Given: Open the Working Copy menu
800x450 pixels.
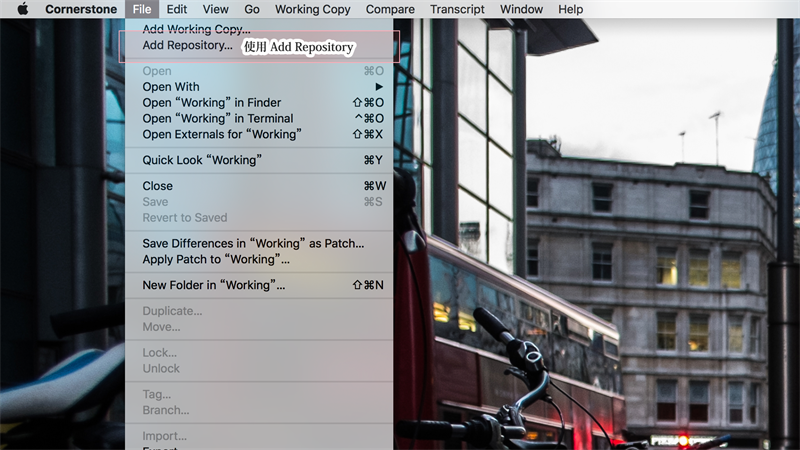Looking at the screenshot, I should (x=312, y=9).
